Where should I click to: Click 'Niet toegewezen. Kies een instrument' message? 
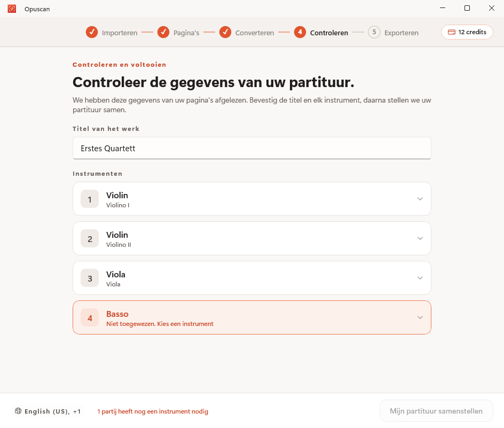(x=160, y=324)
